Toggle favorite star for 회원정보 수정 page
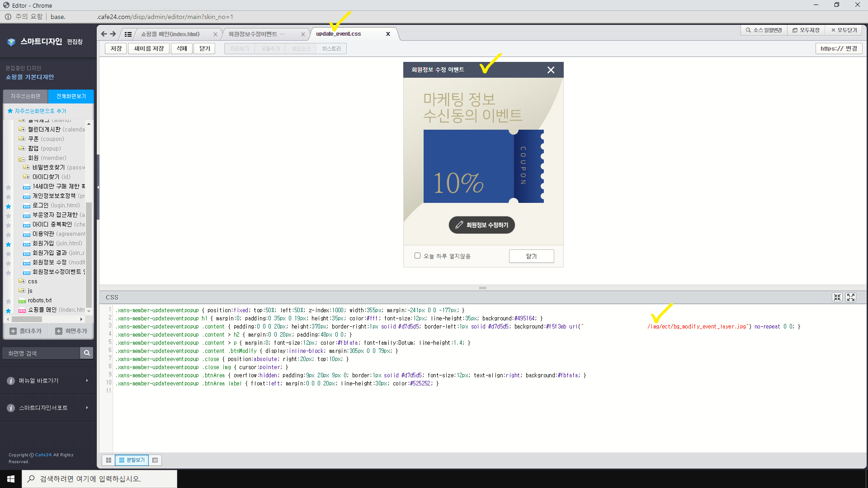This screenshot has height=488, width=868. coord(8,263)
